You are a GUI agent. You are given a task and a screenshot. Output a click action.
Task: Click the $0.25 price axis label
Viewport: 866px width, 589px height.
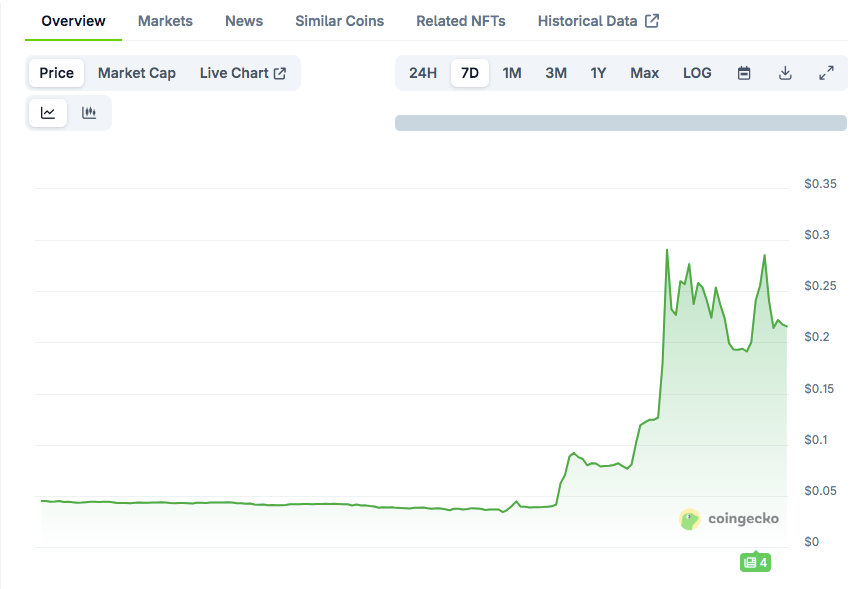coord(820,286)
